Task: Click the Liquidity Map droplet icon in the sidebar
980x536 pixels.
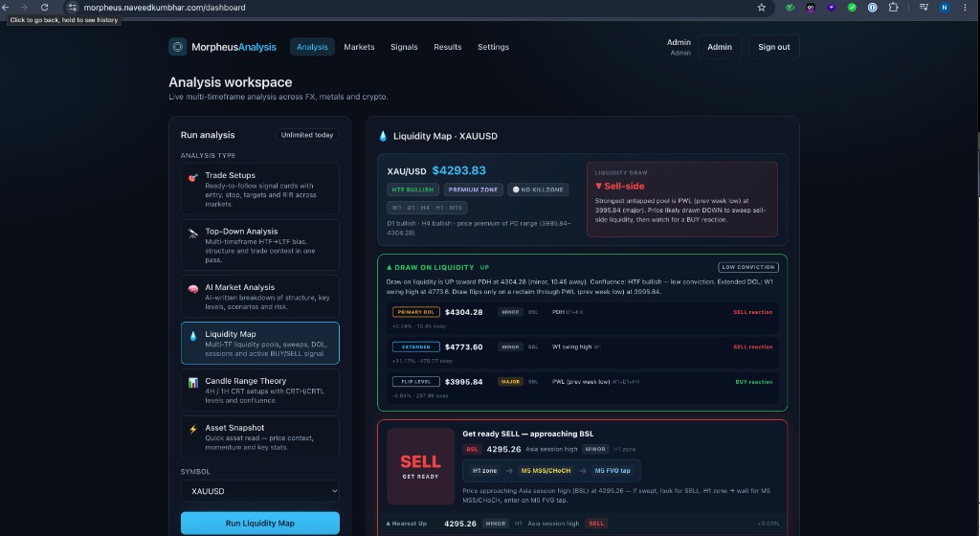Action: tap(193, 336)
